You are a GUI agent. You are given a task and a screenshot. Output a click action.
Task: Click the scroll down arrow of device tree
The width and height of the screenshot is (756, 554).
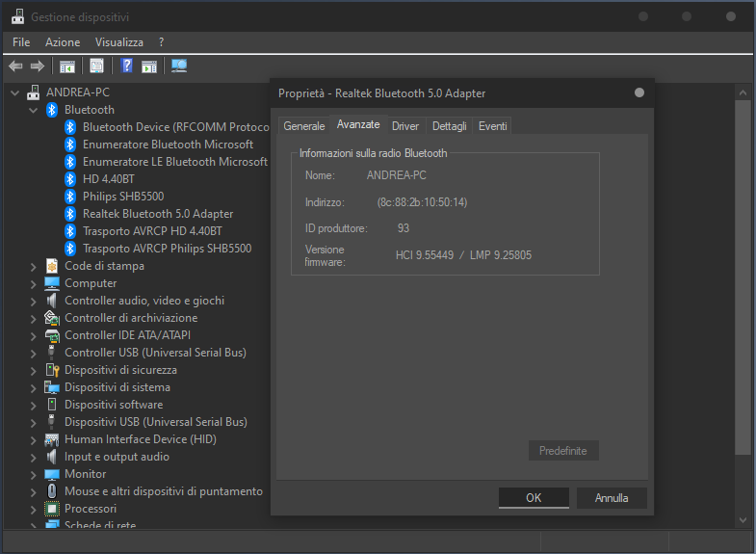(x=743, y=519)
